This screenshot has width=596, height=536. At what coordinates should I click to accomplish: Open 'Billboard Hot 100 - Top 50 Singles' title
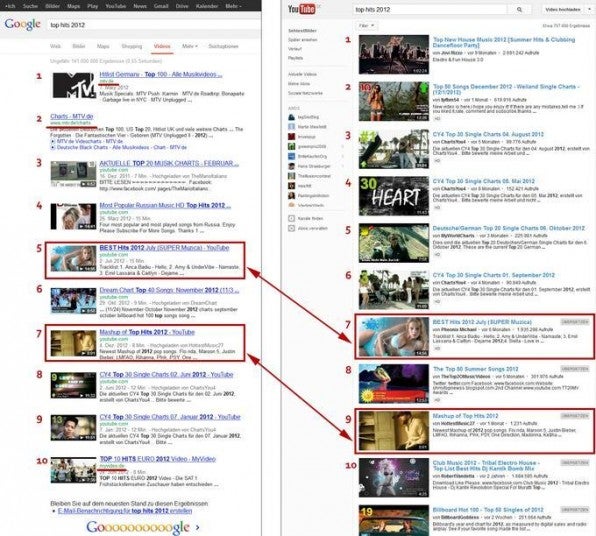pyautogui.click(x=488, y=510)
